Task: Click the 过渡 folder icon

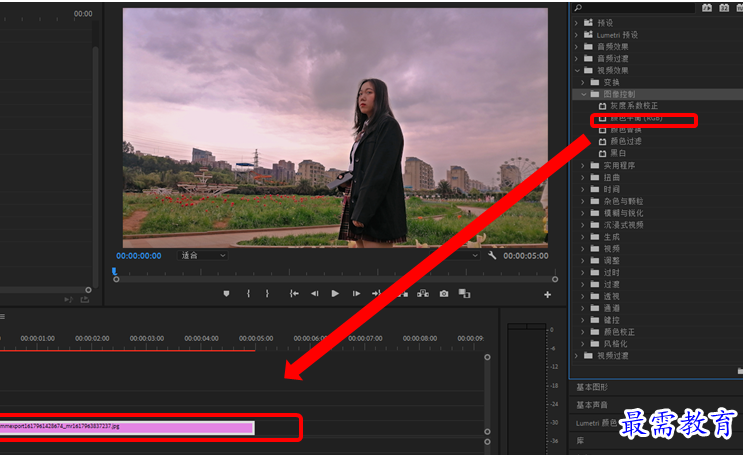Action: coord(595,284)
